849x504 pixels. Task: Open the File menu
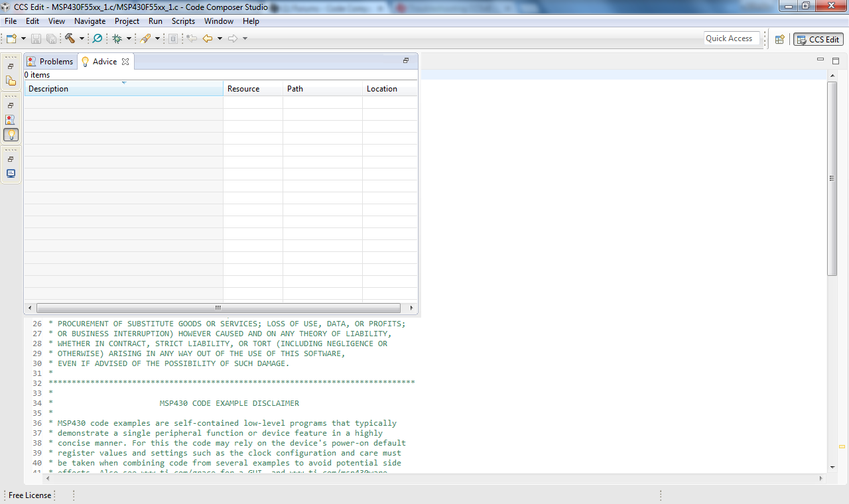11,21
